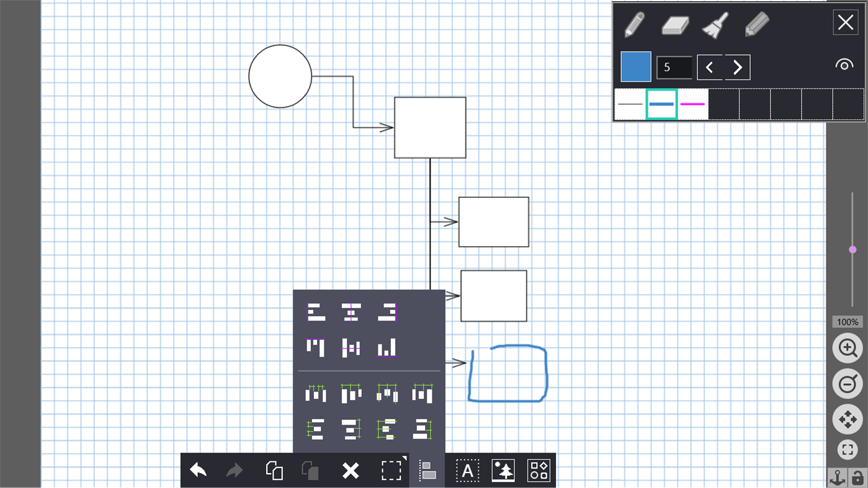Select the pen drawing tool
868x488 pixels.
click(x=633, y=25)
